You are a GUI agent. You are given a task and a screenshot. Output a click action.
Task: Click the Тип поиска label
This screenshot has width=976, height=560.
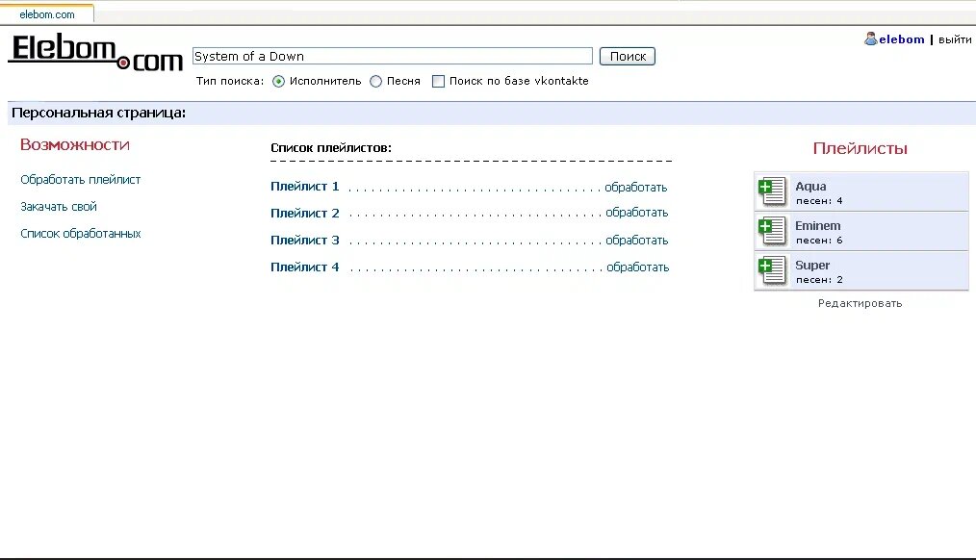point(230,81)
